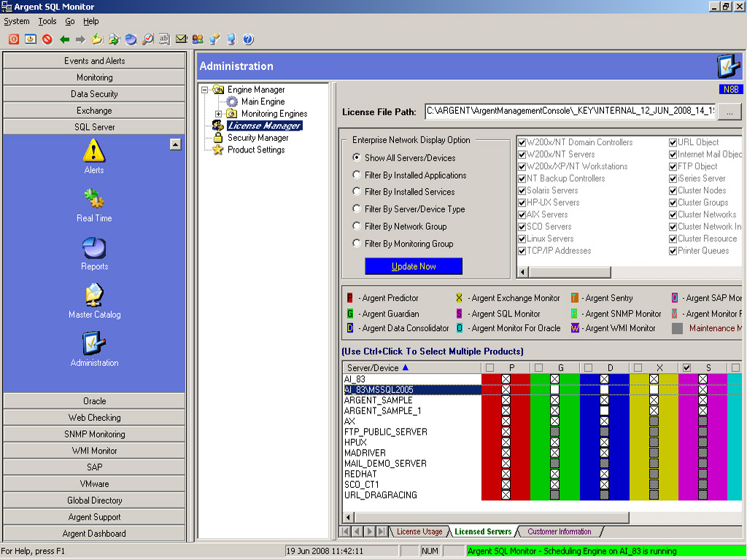Open Alerts in the SQL Server panel

pyautogui.click(x=94, y=157)
